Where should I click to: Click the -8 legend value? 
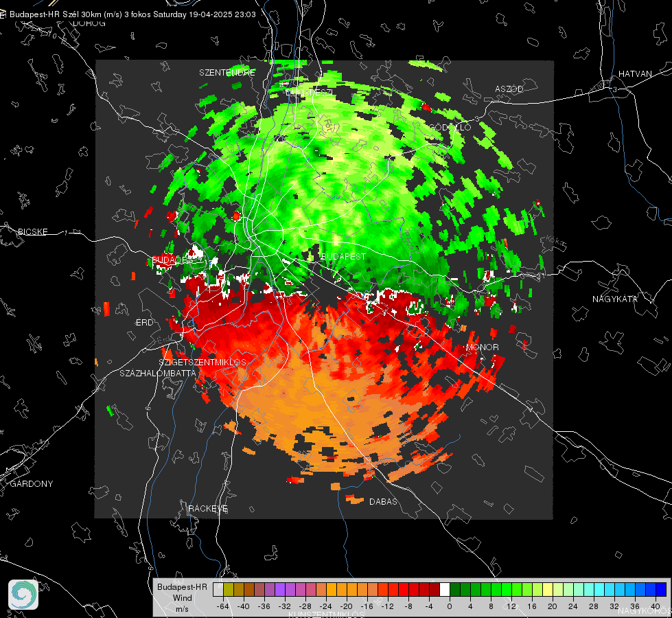(x=408, y=606)
